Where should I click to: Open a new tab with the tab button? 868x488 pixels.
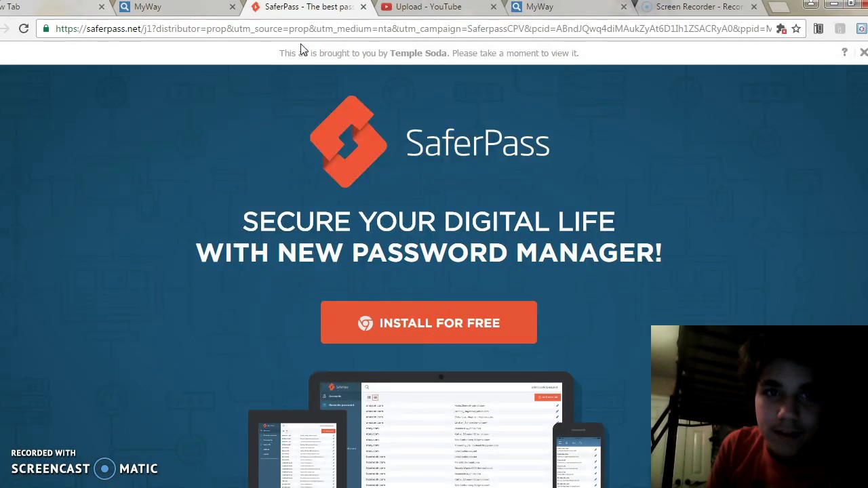click(x=779, y=7)
